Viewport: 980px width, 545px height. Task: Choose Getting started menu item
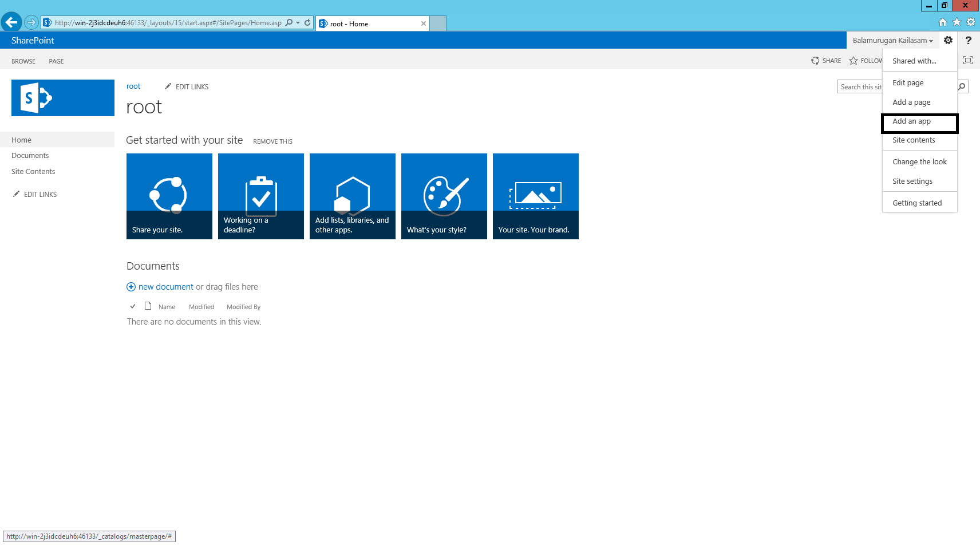[919, 203]
